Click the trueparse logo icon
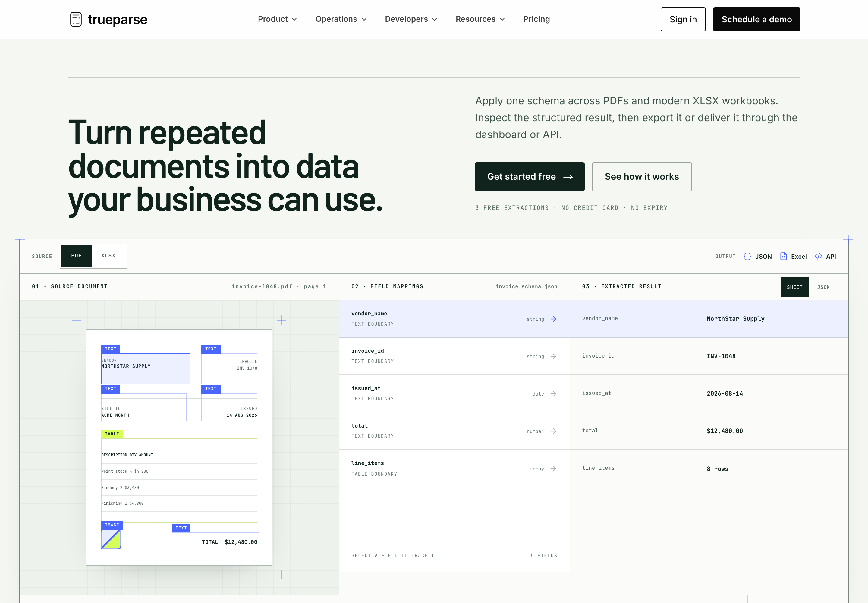The image size is (868, 603). 76,19
